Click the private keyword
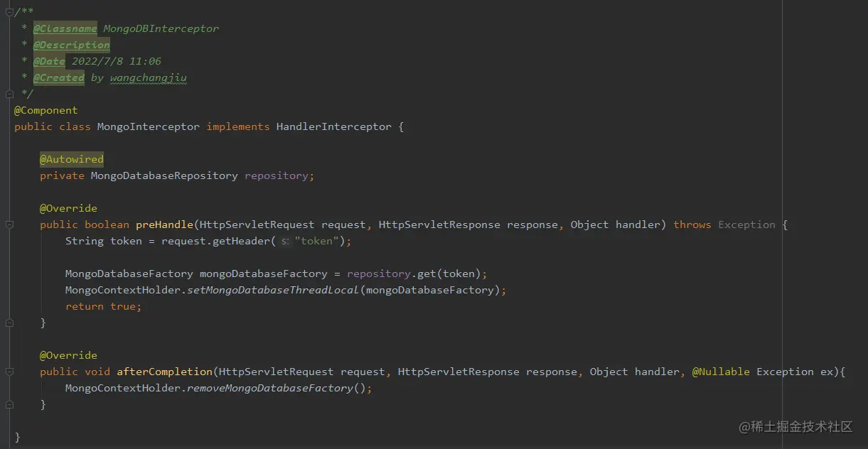Screen dimensions: 868x449 coord(62,175)
